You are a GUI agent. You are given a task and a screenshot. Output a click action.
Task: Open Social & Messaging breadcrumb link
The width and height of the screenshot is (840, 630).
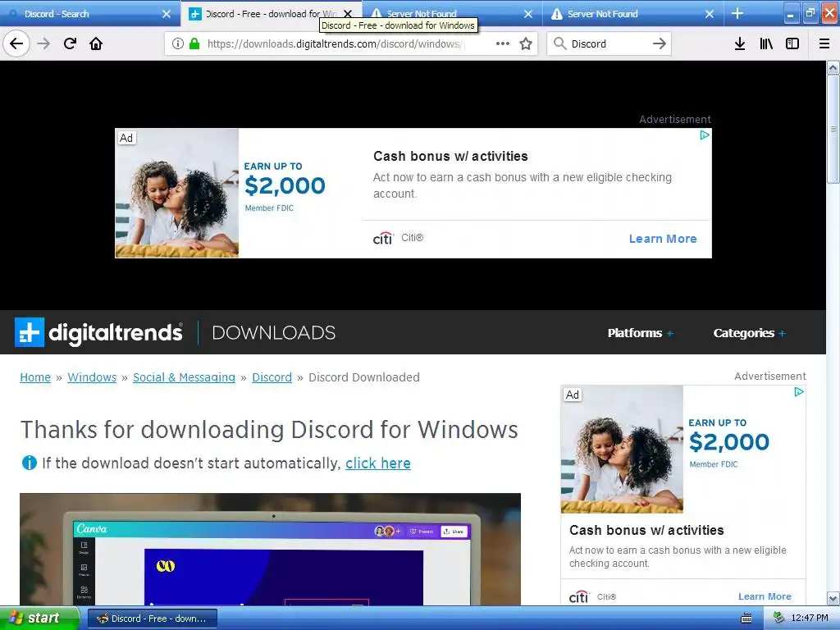tap(184, 377)
